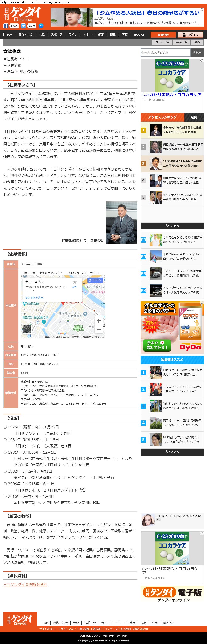
Task: Open the 競馬 navigation menu
Action: coord(113,34)
